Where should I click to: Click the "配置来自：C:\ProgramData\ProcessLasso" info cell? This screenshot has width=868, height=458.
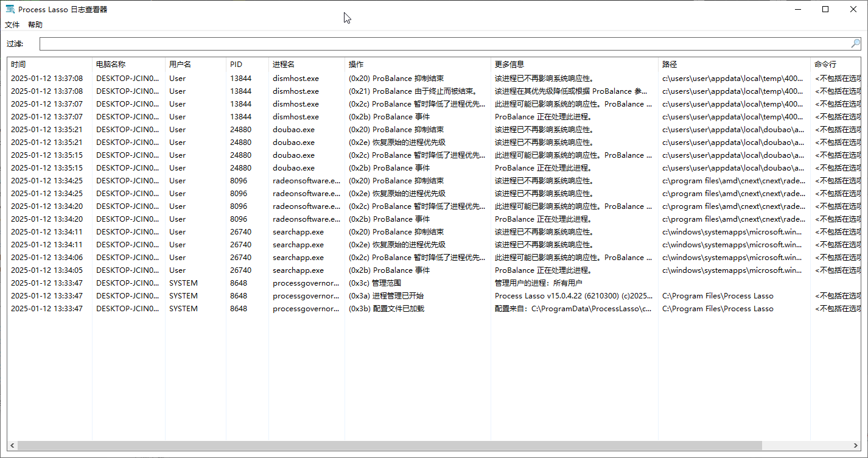coord(574,309)
